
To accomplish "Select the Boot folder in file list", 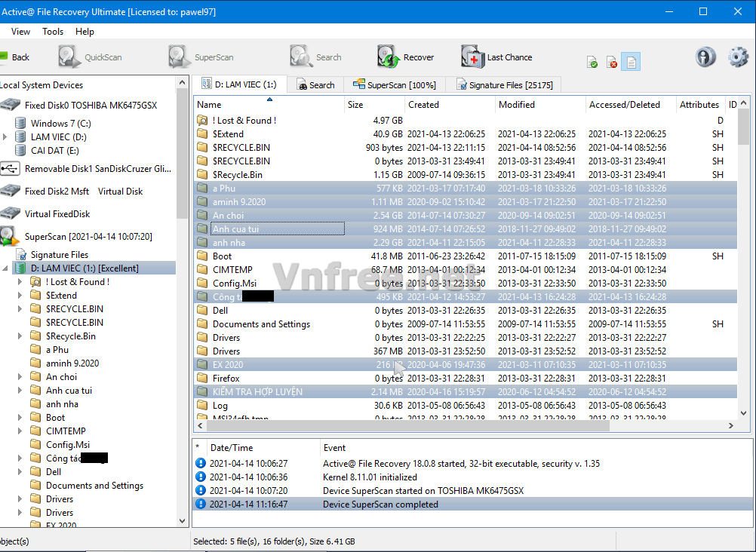I will 223,256.
